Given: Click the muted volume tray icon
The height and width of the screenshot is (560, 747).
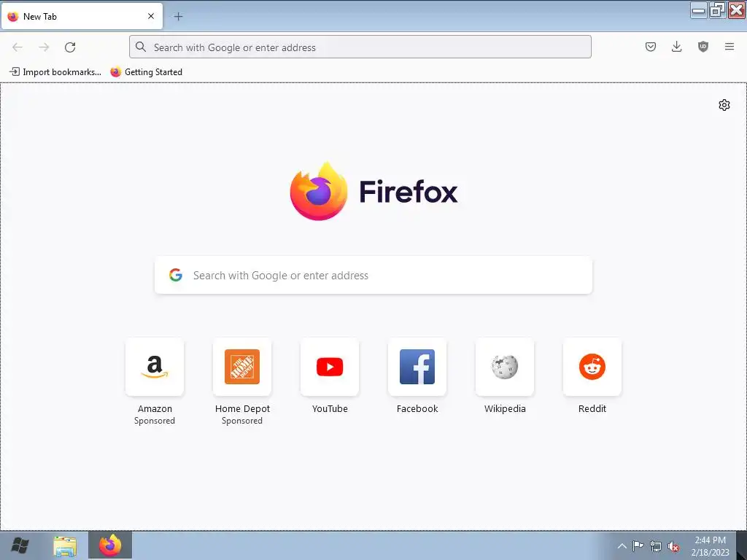Looking at the screenshot, I should pyautogui.click(x=673, y=546).
